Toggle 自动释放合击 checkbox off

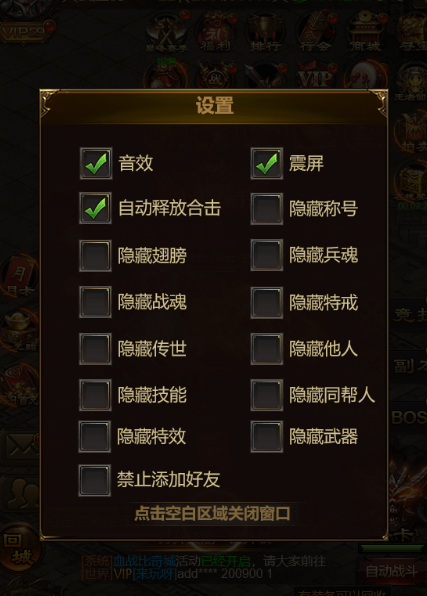click(95, 208)
